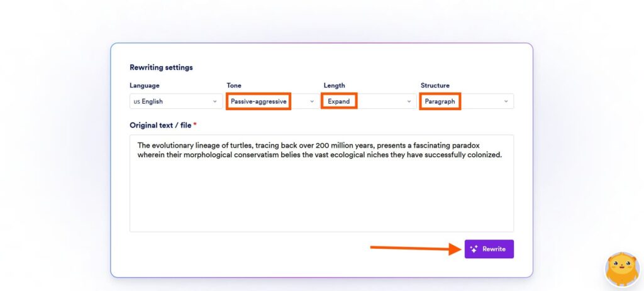The height and width of the screenshot is (291, 644).
Task: Click the Rewriting settings heading
Action: (161, 67)
